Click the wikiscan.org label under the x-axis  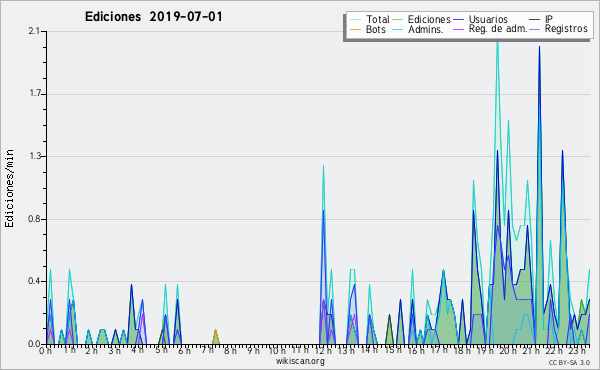coord(300,361)
